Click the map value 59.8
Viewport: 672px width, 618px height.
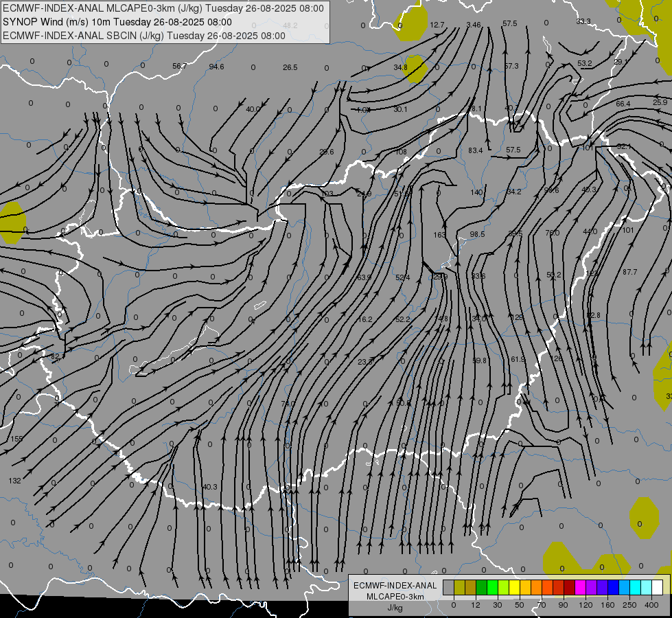[x=479, y=360]
